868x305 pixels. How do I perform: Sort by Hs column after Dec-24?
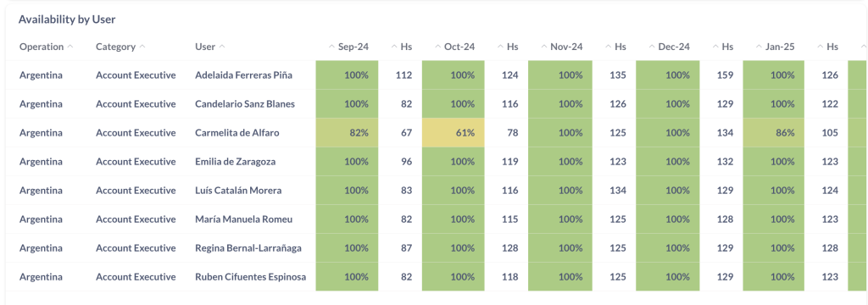click(722, 47)
